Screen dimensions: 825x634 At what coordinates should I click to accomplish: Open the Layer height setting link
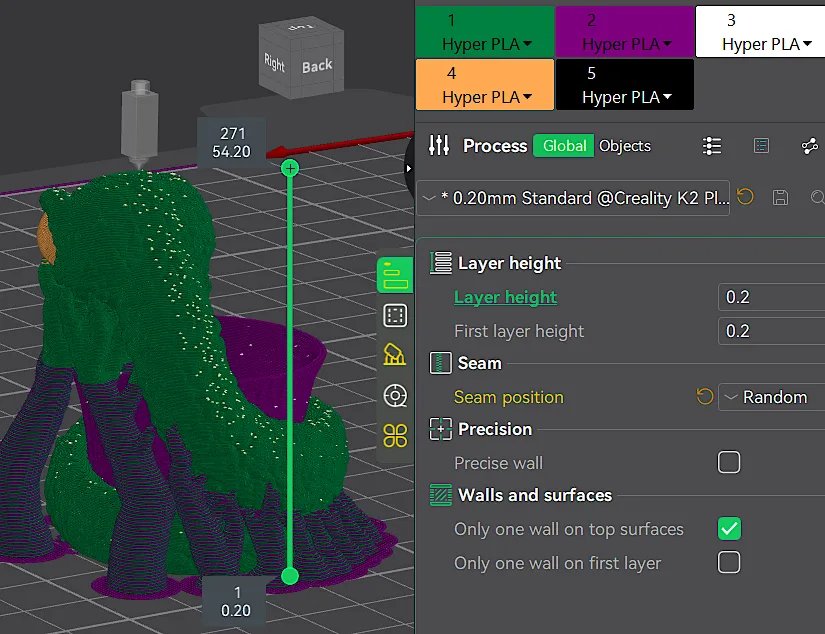pyautogui.click(x=505, y=297)
